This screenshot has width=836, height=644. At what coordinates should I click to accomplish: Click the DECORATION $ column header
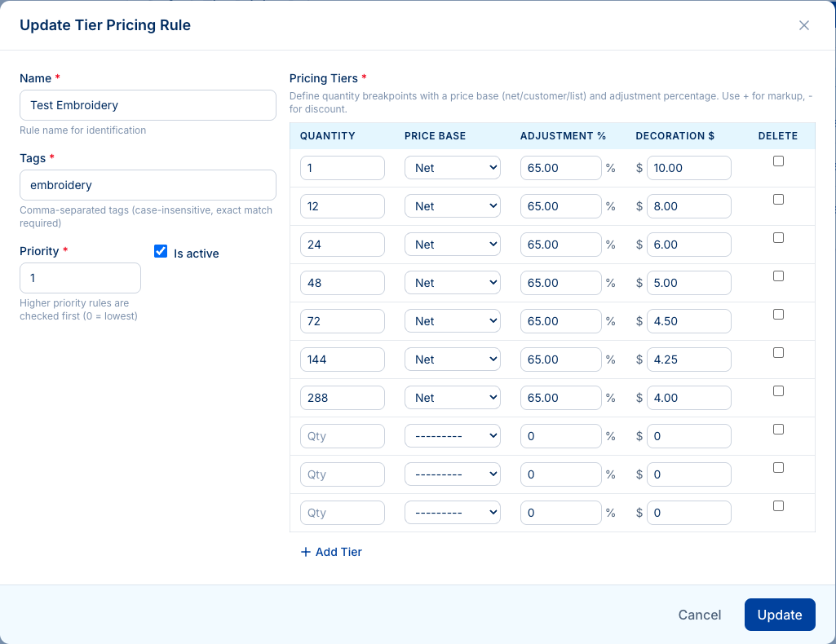[675, 136]
